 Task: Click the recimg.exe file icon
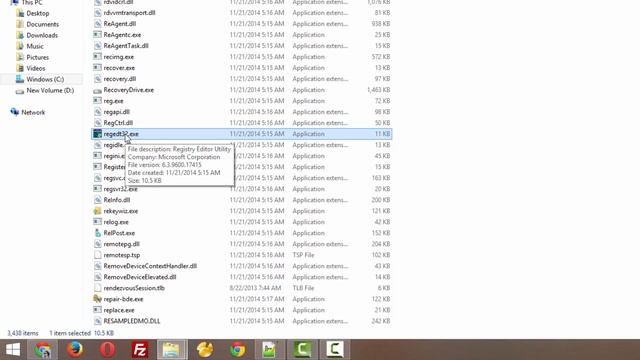pyautogui.click(x=97, y=57)
